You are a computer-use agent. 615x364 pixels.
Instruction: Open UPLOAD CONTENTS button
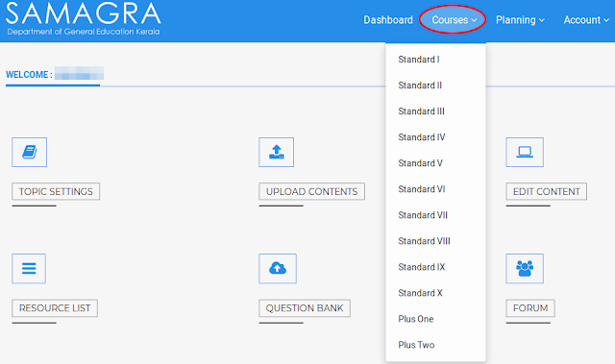pyautogui.click(x=311, y=191)
